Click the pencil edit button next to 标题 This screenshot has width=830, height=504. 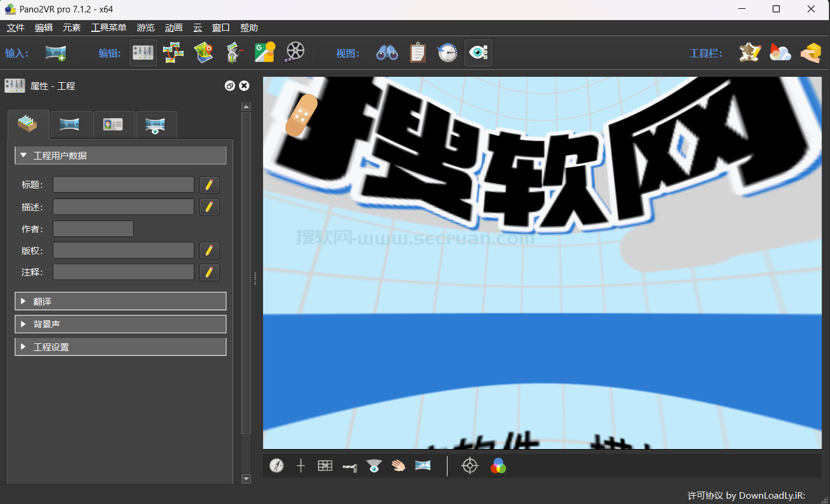[x=209, y=184]
